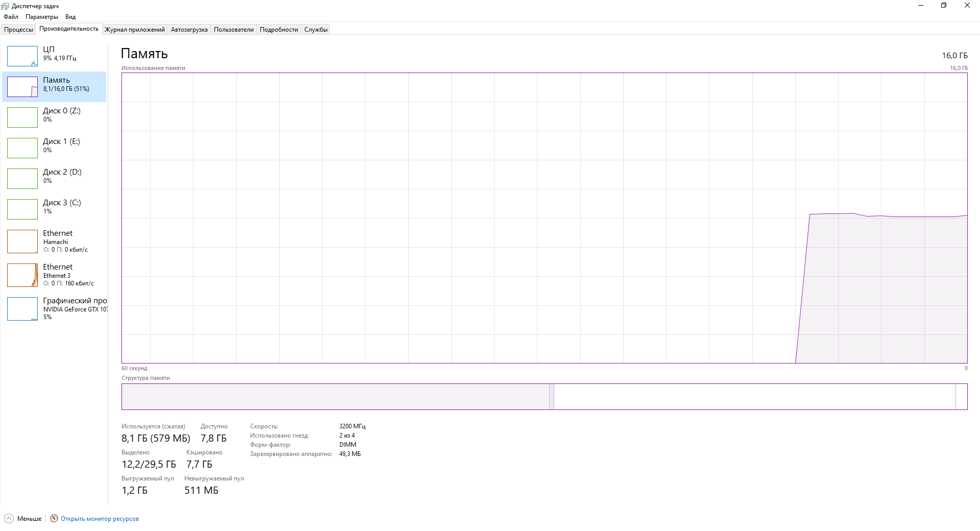Select the Диск 0 (Z:) label
The width and height of the screenshot is (980, 531).
click(x=62, y=111)
